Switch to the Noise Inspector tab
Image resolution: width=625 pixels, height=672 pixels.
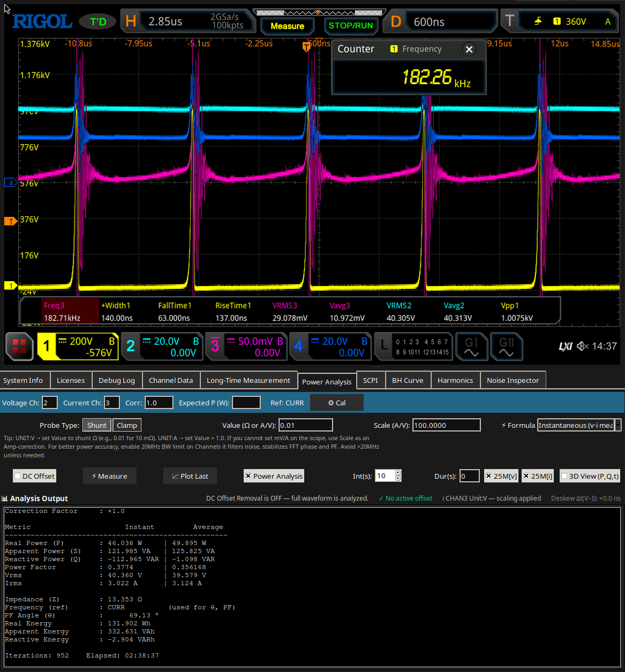coord(513,380)
